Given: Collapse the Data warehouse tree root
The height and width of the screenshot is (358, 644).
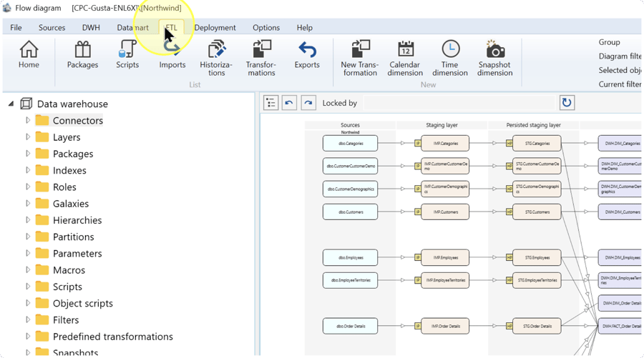Looking at the screenshot, I should (11, 104).
